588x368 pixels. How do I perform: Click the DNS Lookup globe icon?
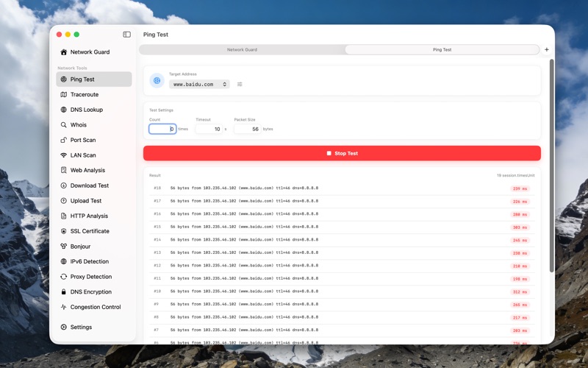point(64,110)
